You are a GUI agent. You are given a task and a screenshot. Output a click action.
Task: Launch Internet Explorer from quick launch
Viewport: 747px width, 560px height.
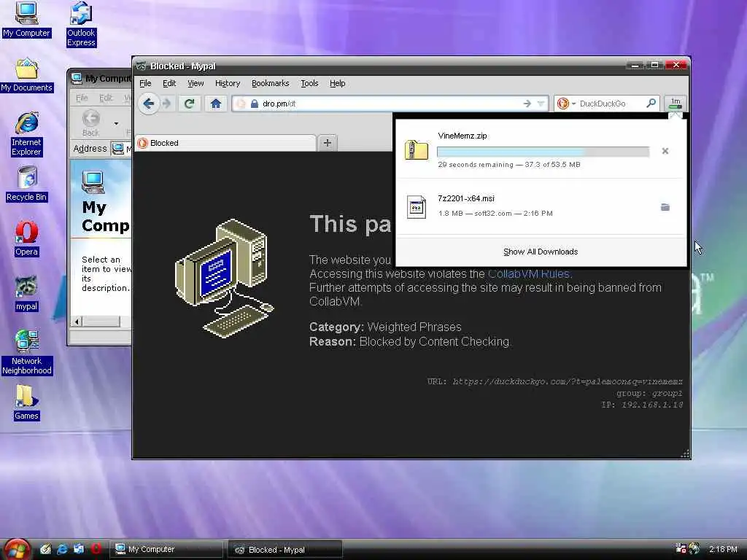pos(62,549)
